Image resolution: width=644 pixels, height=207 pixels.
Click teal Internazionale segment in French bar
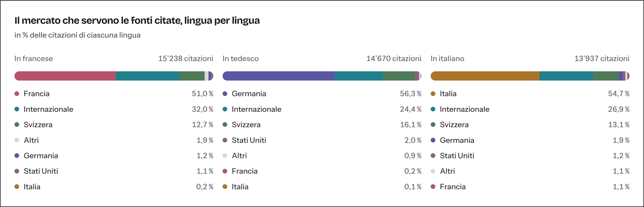pos(147,76)
